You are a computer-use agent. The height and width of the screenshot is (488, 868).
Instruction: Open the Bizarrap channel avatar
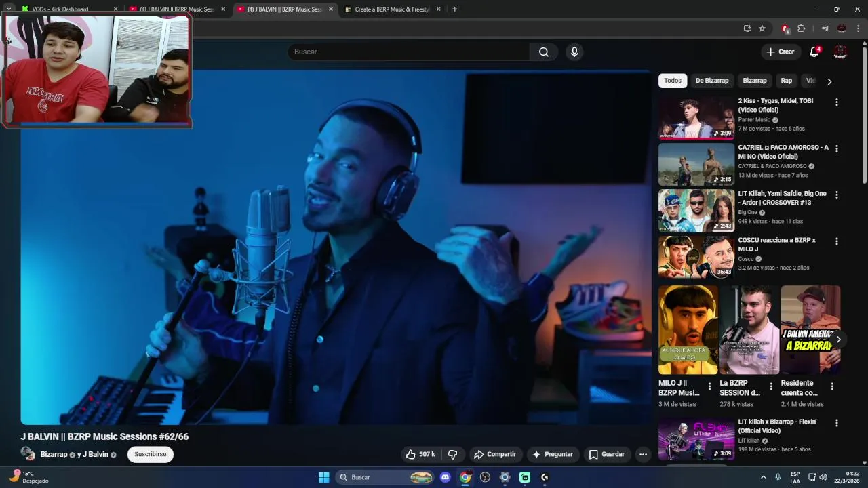pyautogui.click(x=28, y=454)
